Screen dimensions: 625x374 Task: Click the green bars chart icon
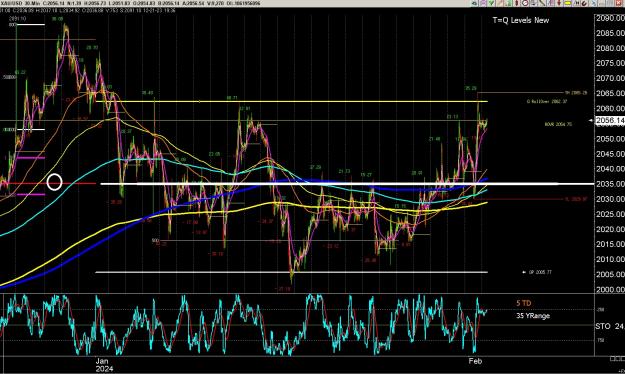coord(508,3)
